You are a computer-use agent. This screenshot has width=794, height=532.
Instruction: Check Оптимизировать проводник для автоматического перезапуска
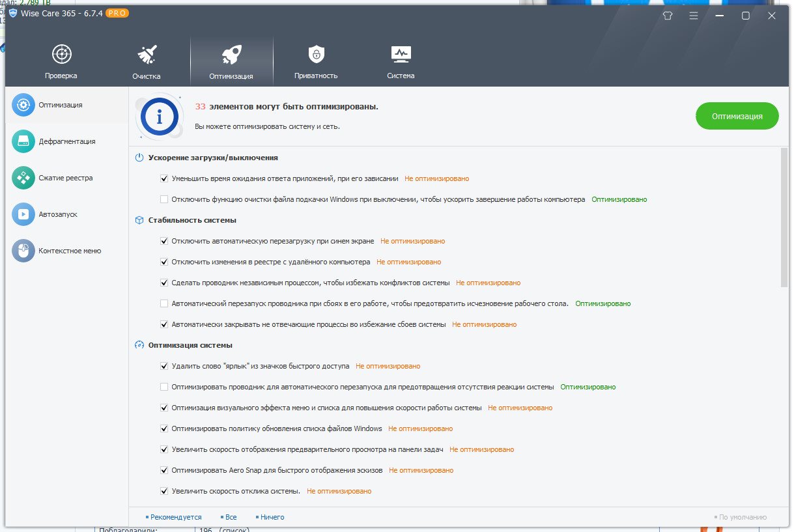coord(164,387)
